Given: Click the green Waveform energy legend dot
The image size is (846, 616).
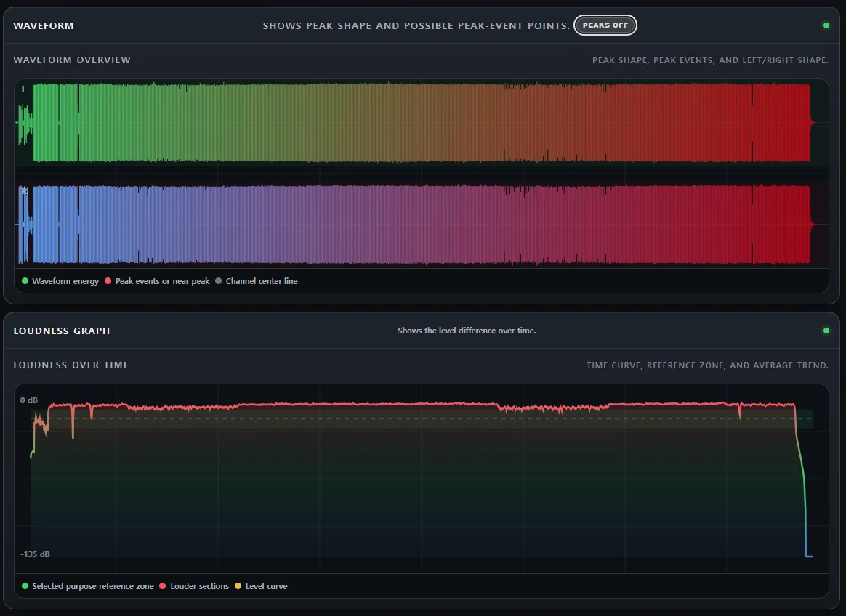Looking at the screenshot, I should (25, 281).
